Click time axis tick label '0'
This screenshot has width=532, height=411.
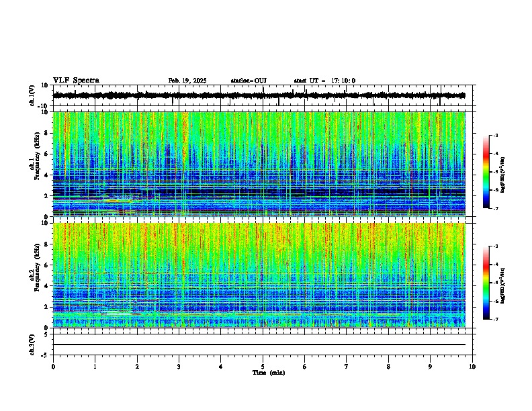[53, 366]
